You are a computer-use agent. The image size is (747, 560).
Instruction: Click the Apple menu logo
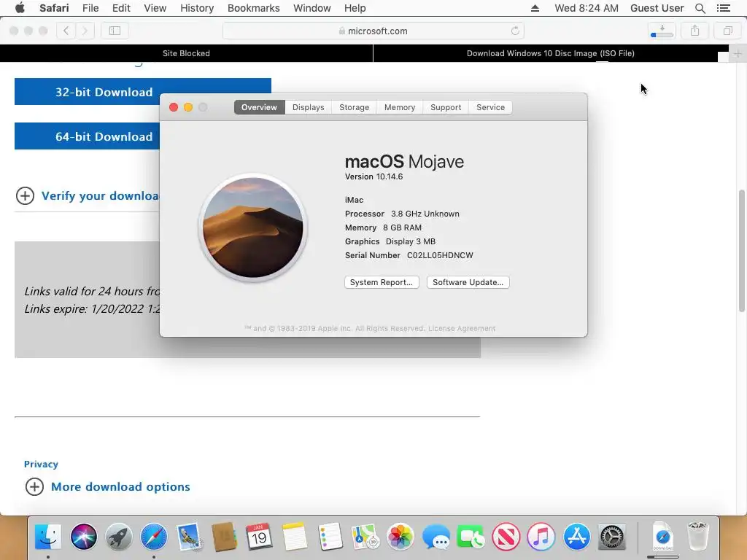pyautogui.click(x=20, y=8)
